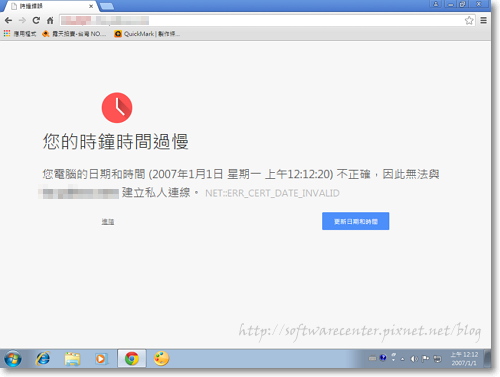The height and width of the screenshot is (377, 500).
Task: Click the heading 您的時鐘時間過慢
Action: coord(116,142)
